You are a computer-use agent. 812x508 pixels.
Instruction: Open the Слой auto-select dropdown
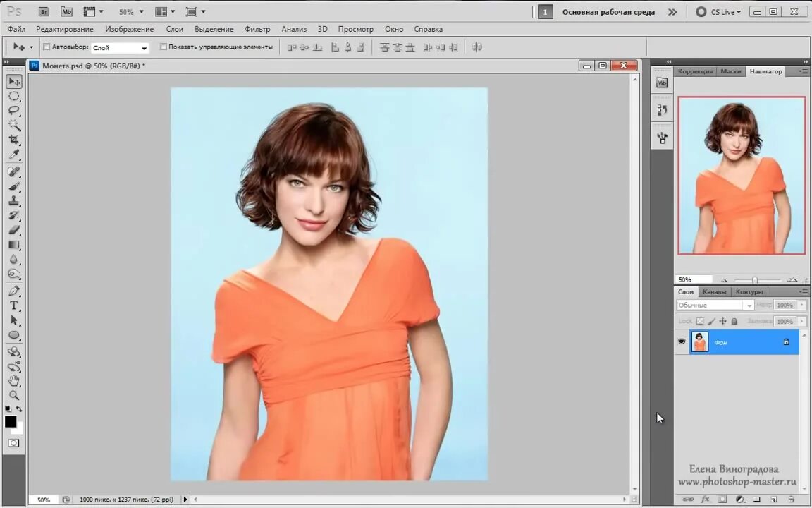click(x=120, y=48)
